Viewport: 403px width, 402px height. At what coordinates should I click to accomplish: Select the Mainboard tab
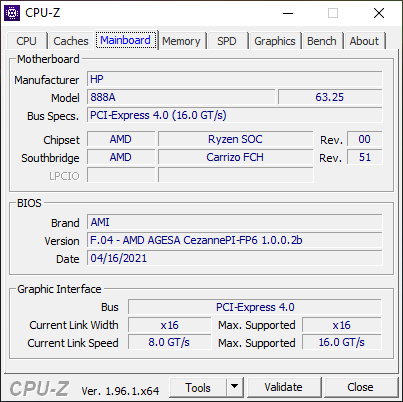[x=126, y=40]
